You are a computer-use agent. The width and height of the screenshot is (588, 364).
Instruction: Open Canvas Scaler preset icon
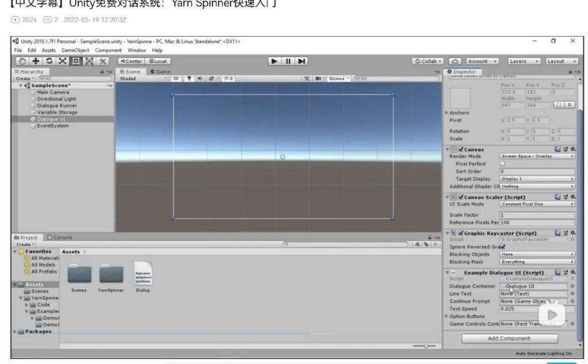(566, 197)
